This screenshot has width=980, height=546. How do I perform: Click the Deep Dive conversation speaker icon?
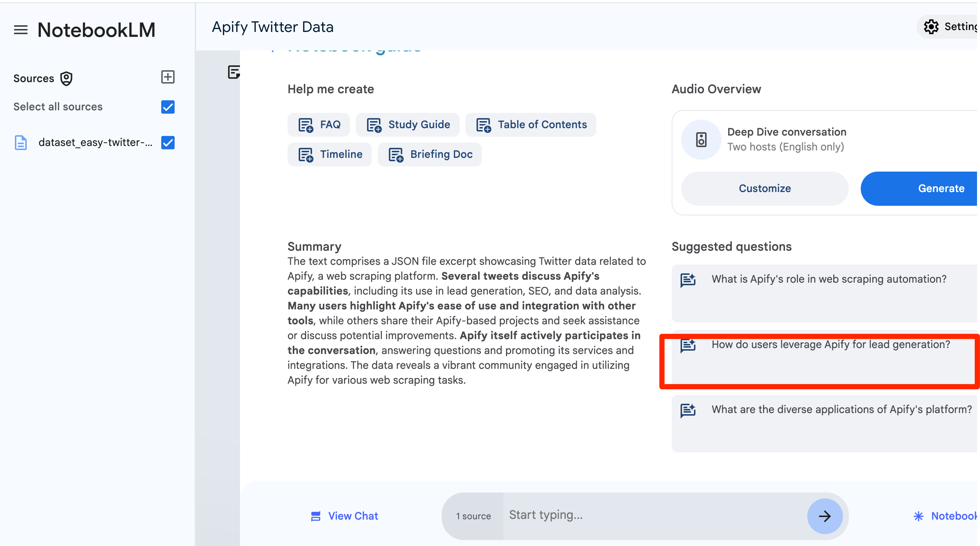click(x=701, y=140)
